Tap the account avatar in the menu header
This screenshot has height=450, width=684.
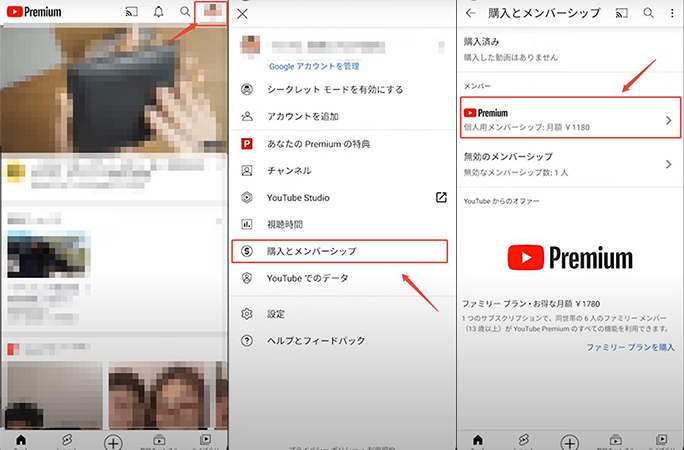(250, 46)
